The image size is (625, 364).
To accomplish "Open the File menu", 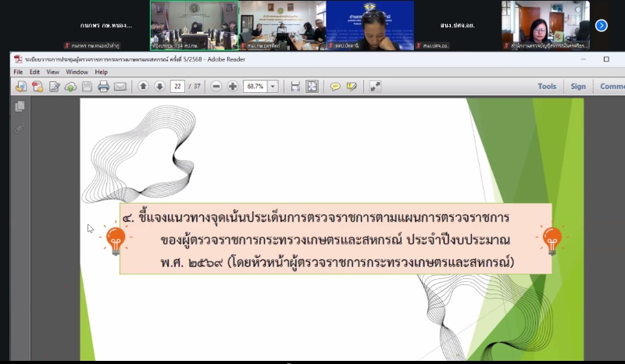I will [x=18, y=72].
